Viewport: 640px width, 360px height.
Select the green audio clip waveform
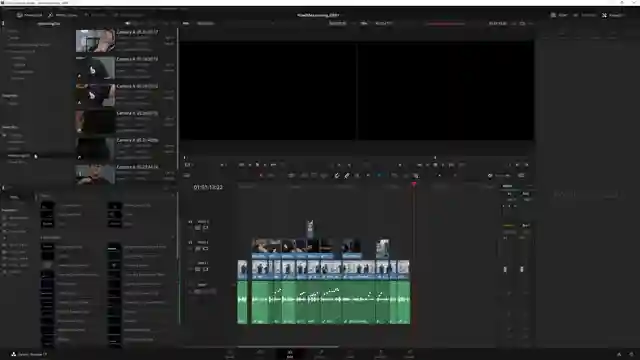click(324, 302)
